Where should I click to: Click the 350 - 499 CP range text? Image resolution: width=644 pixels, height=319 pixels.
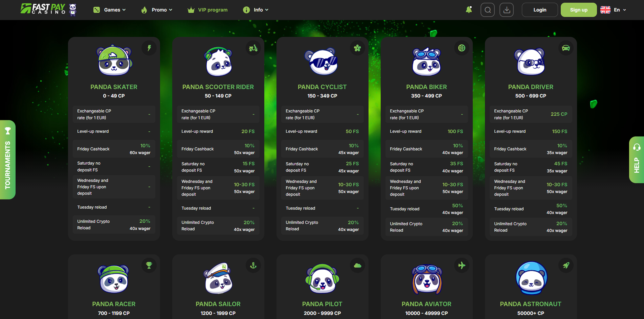426,96
